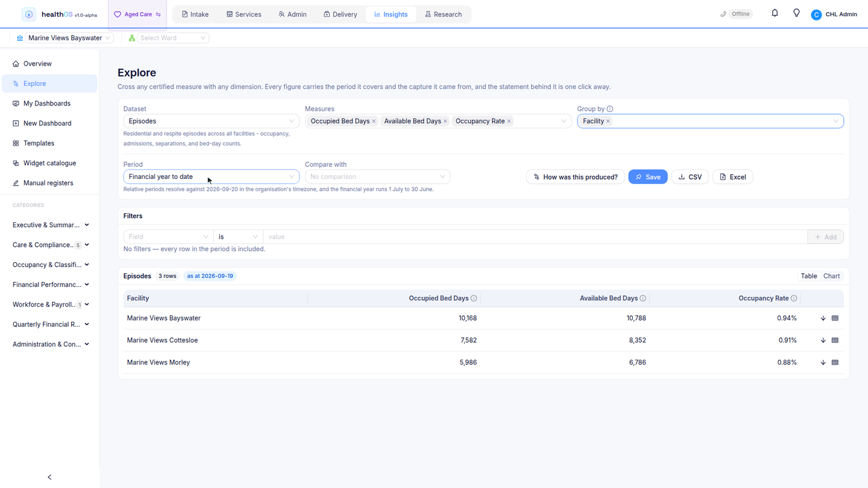The width and height of the screenshot is (868, 488).
Task: Save the exploration
Action: pos(648,177)
